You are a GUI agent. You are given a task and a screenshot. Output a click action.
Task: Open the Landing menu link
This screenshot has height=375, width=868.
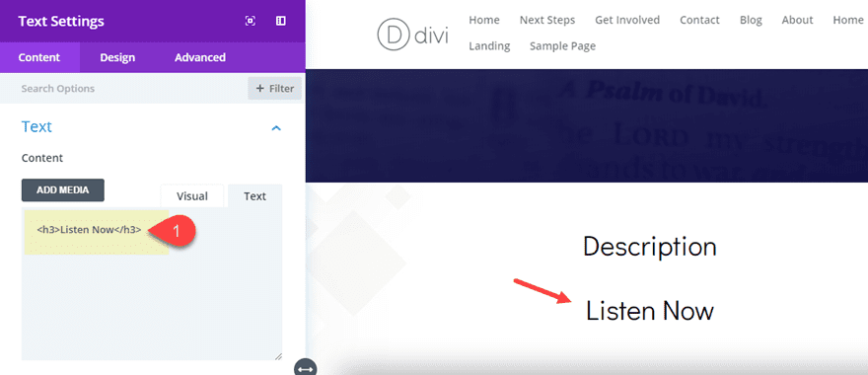coord(489,46)
